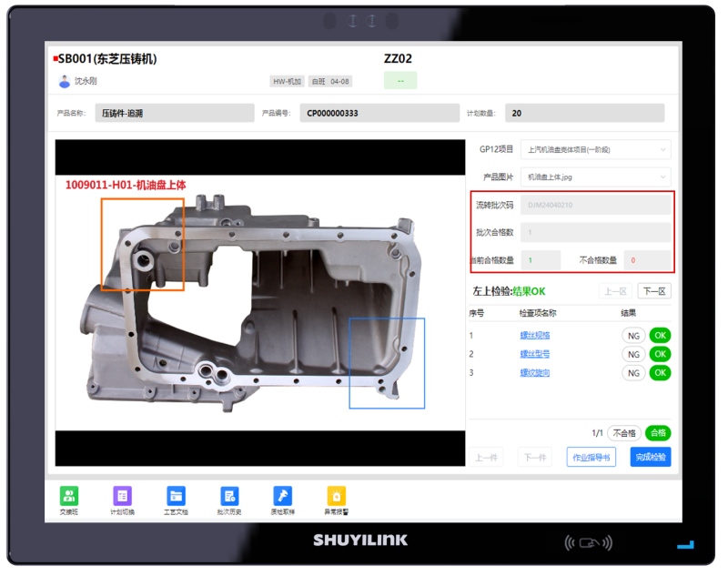Screen dimensions: 728x576
Task: Go to next zone with 下一区
Action: pyautogui.click(x=653, y=291)
